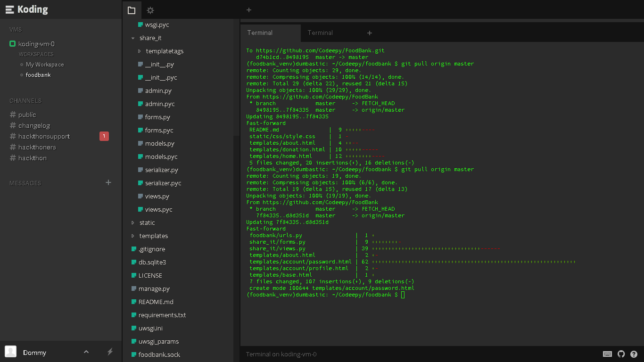Screen dimensions: 644x362
Task: Open serializer.py file
Action: click(162, 170)
